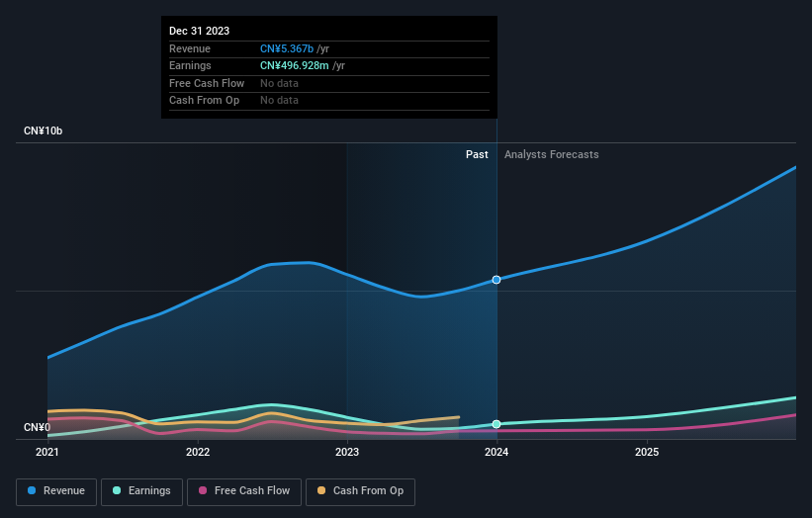Click the 2025 x-axis label
Viewport: 812px width, 518px height.
pos(647,453)
